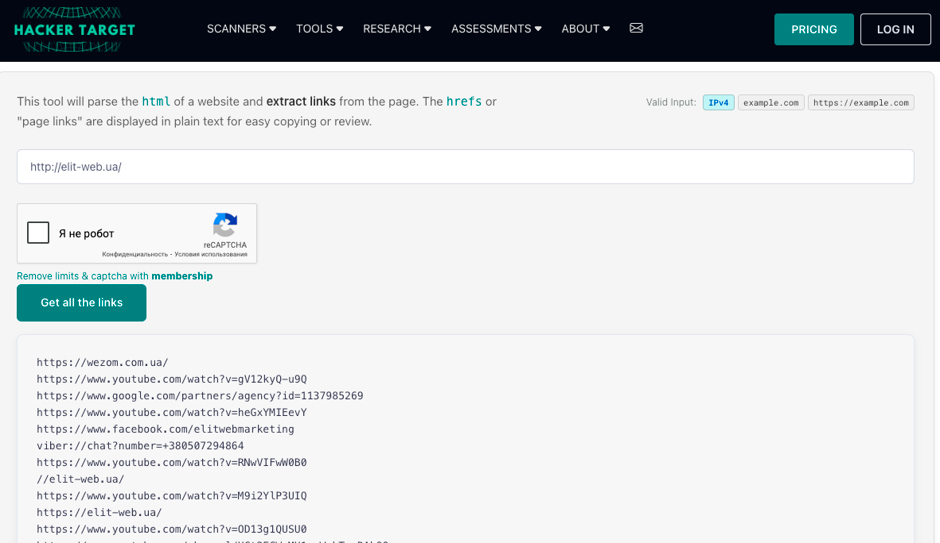Select the //elit-web.ua/ result line
The height and width of the screenshot is (543, 940).
tap(80, 479)
